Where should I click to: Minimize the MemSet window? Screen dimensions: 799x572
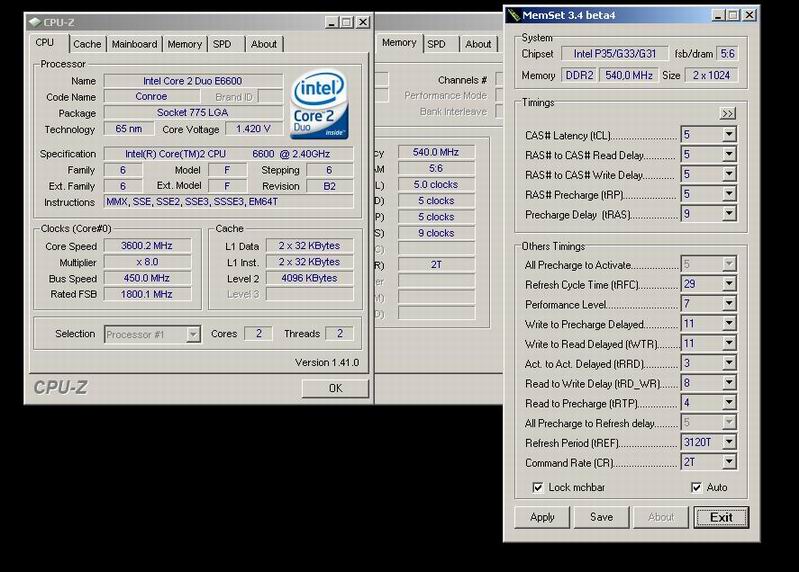point(718,15)
